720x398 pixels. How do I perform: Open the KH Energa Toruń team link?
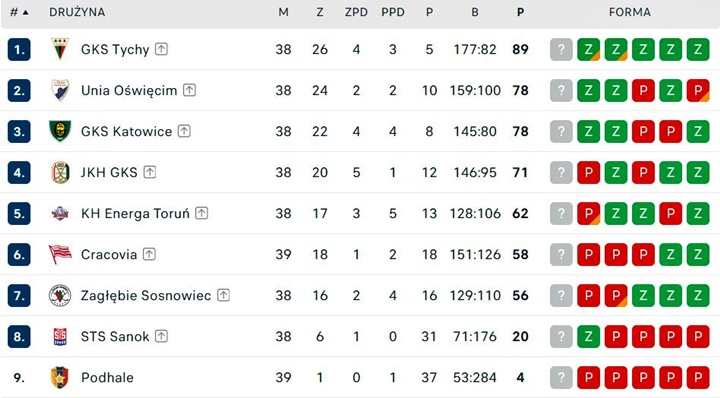135,213
